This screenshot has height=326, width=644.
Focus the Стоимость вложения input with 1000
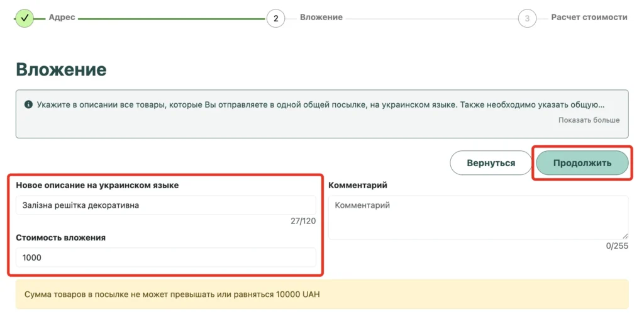166,257
